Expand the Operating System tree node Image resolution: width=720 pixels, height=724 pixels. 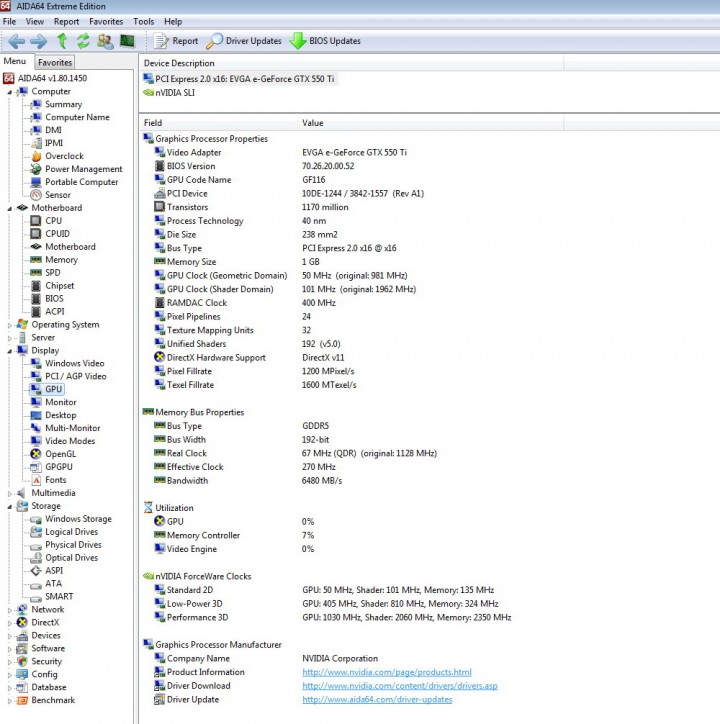click(10, 325)
